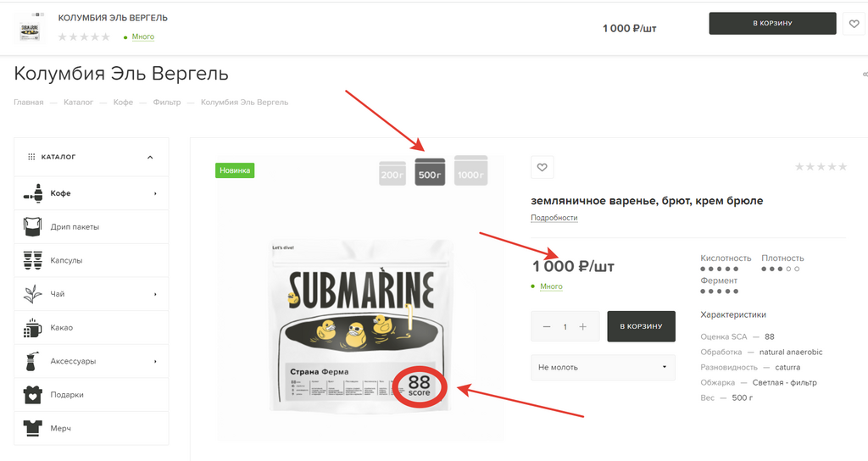Click the wishlist heart in the sticky header
Image resolution: width=868 pixels, height=461 pixels.
(x=854, y=24)
